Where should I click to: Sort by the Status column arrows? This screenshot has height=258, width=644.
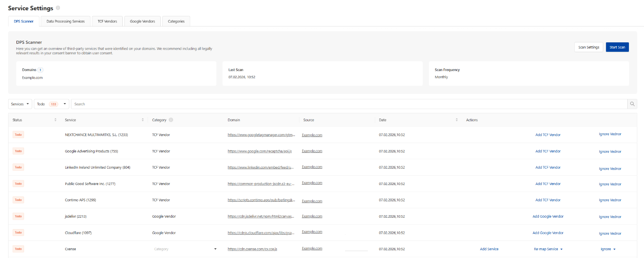point(55,120)
